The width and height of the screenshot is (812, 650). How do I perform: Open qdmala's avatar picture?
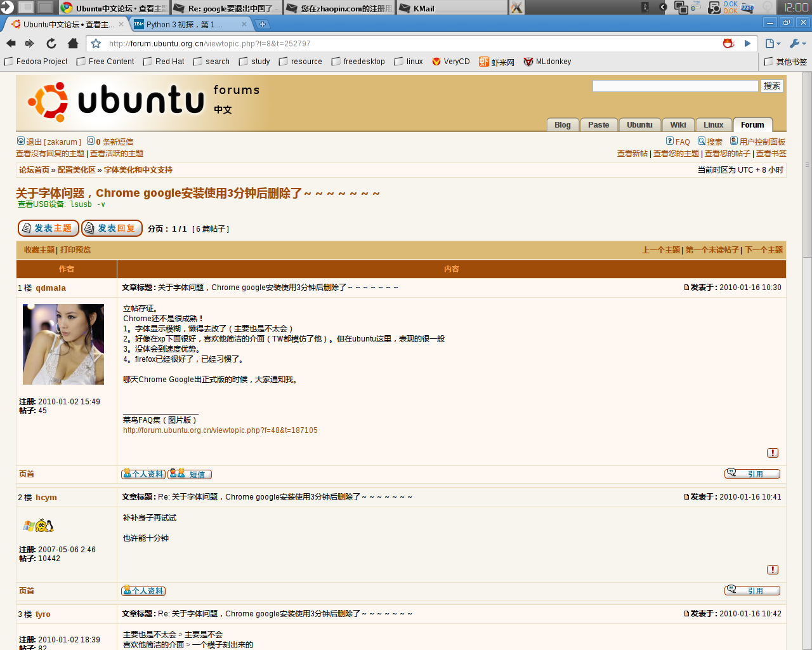pos(63,344)
